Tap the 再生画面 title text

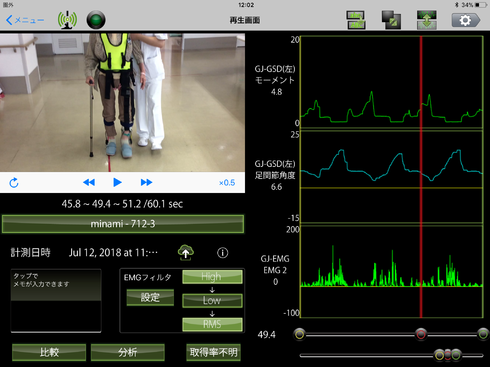coord(245,20)
